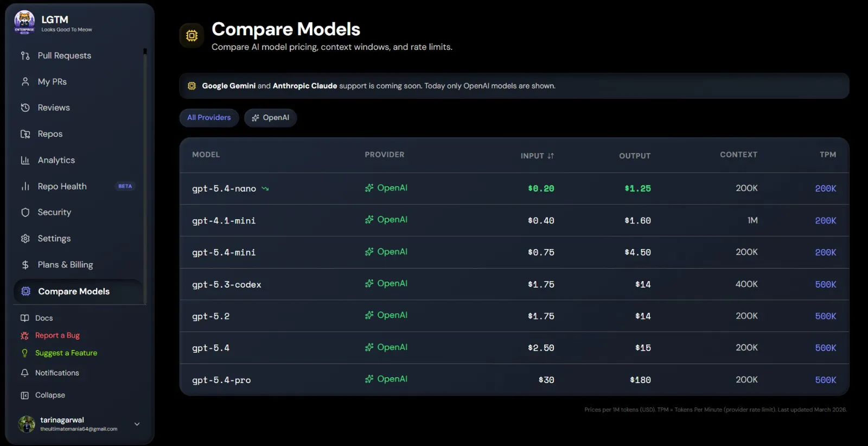
Task: Click the chip icon in the Gemini notice banner
Action: click(x=192, y=86)
